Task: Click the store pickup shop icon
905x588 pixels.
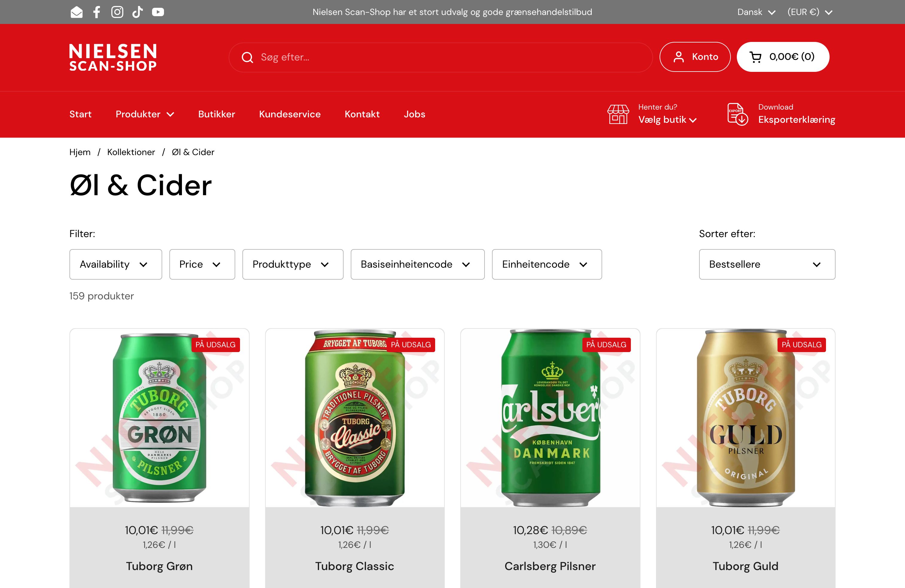Action: pos(618,114)
